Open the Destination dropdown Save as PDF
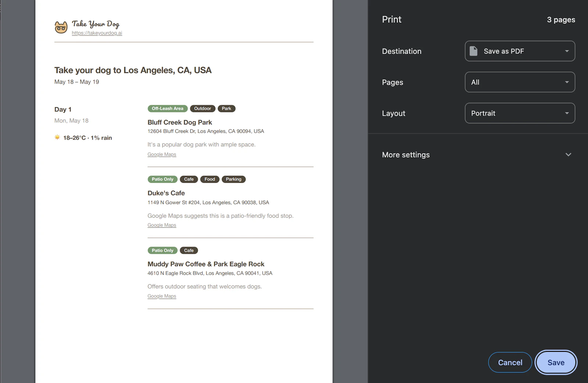Screen dimensions: 588x383 click(520, 51)
